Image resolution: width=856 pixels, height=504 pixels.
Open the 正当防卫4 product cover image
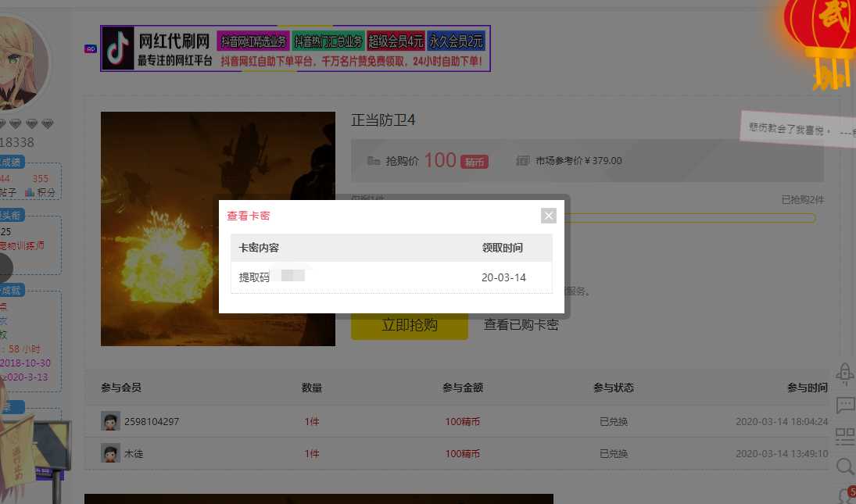coord(218,228)
